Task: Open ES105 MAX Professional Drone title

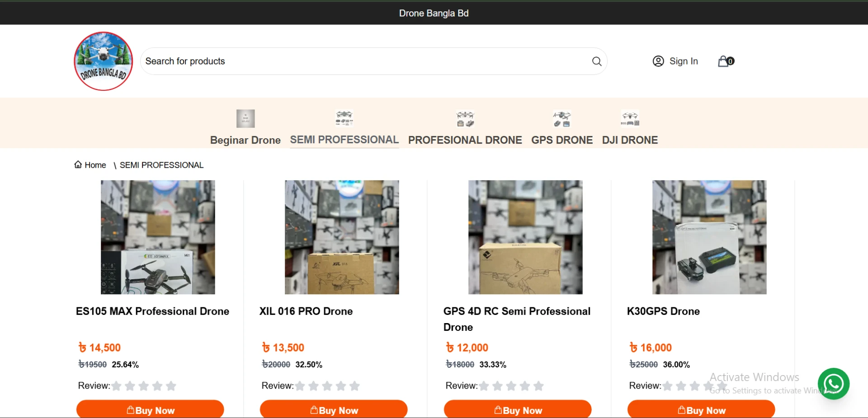Action: (x=152, y=311)
